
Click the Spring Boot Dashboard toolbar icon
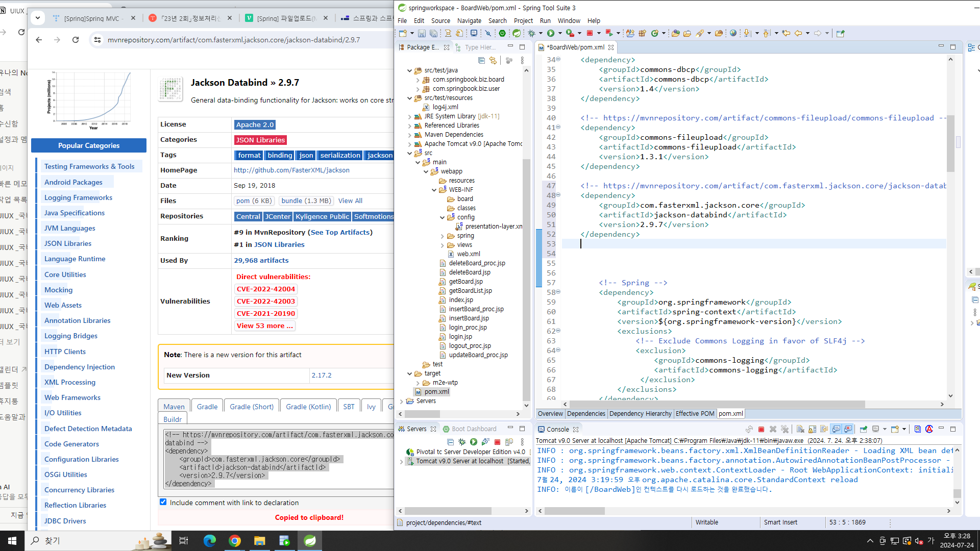[502, 34]
